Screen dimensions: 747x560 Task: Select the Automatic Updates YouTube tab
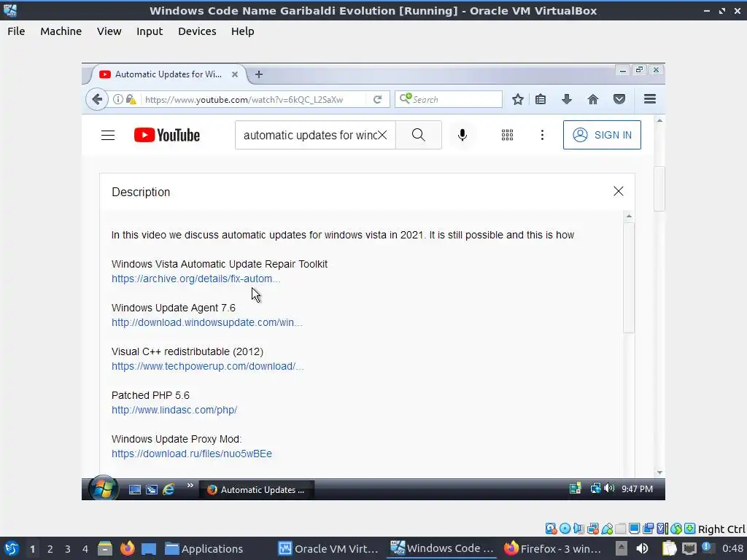coord(169,74)
